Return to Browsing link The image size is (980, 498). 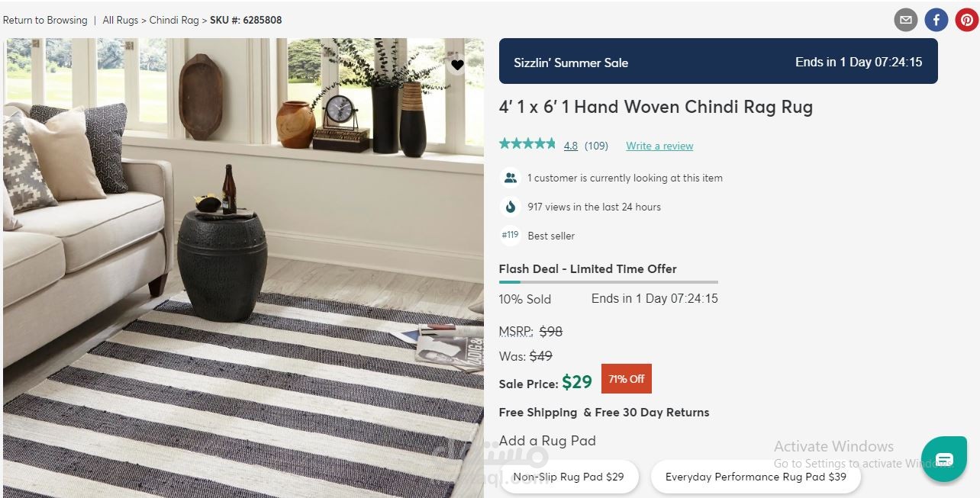45,20
